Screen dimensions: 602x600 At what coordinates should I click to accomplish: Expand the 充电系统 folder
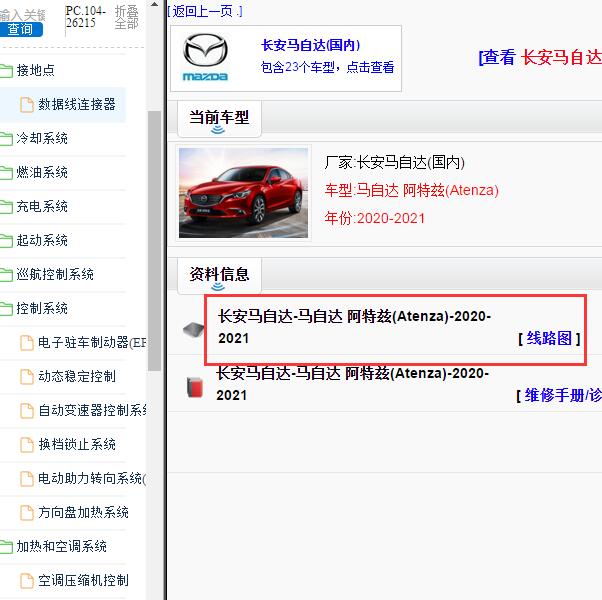coord(42,207)
